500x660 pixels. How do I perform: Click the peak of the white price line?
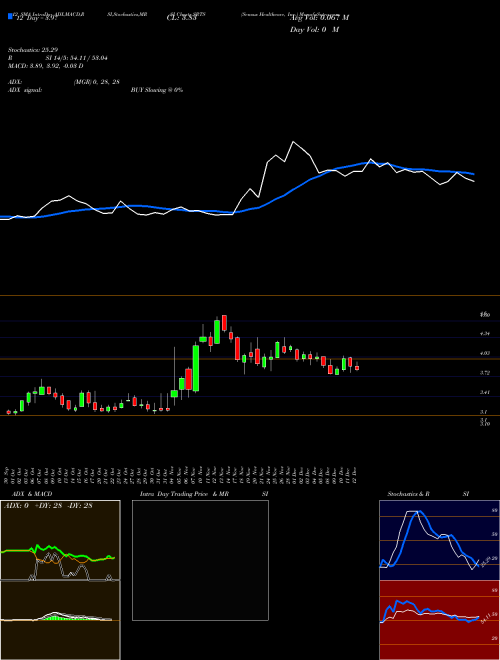coord(293,142)
